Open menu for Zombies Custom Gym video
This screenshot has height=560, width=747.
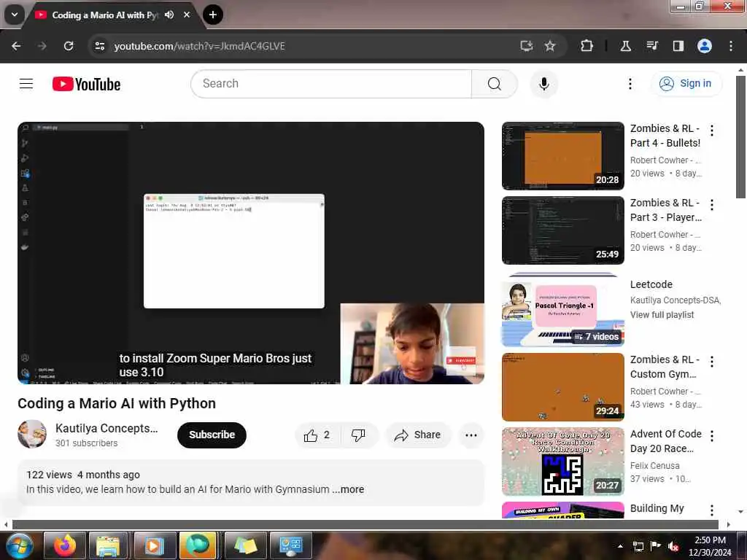[712, 362]
